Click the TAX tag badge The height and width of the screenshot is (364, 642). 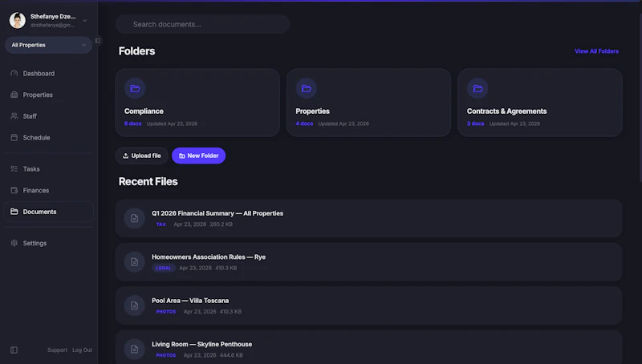[161, 224]
